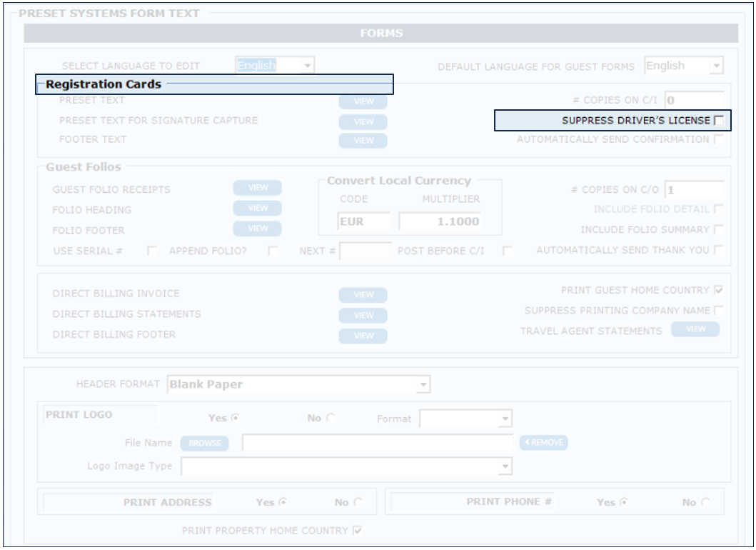Enable Suppress Driver's License checkbox
756x550 pixels.
718,121
